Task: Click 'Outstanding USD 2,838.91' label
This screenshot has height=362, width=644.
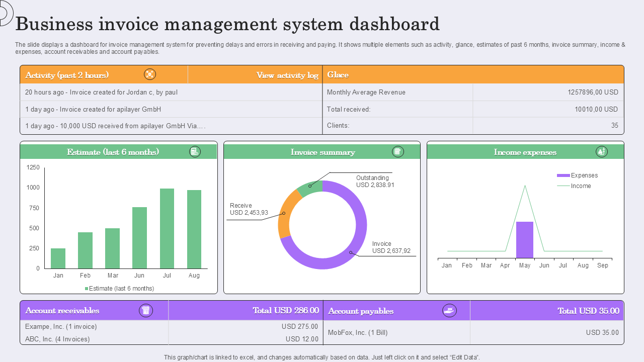Action: [375, 182]
